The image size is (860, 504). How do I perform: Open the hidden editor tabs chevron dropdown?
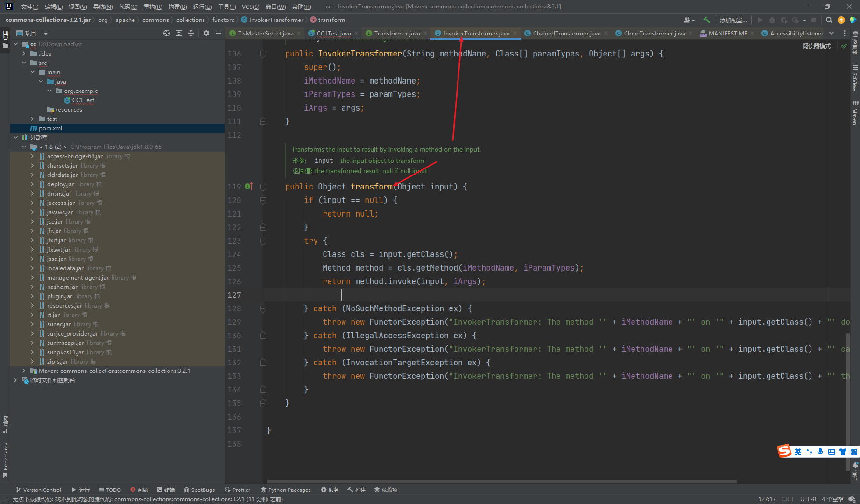[x=832, y=33]
